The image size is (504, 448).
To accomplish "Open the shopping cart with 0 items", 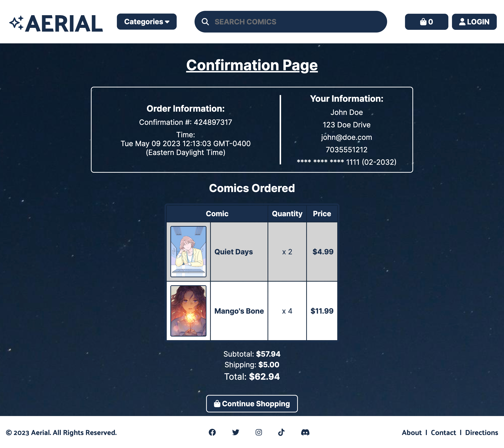I will point(426,22).
